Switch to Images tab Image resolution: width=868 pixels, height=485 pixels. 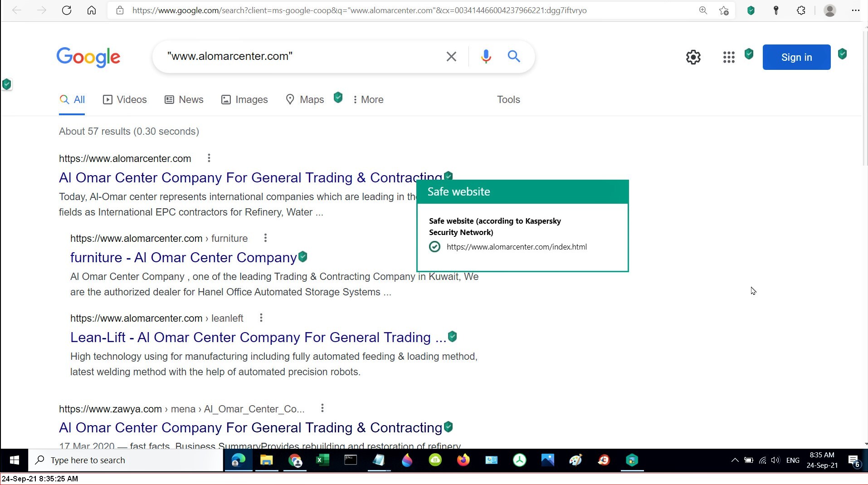[x=244, y=100]
